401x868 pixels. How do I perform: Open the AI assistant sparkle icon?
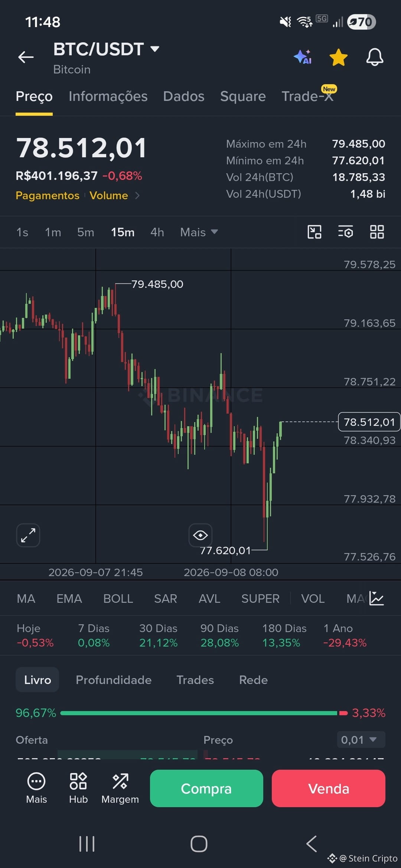[303, 57]
